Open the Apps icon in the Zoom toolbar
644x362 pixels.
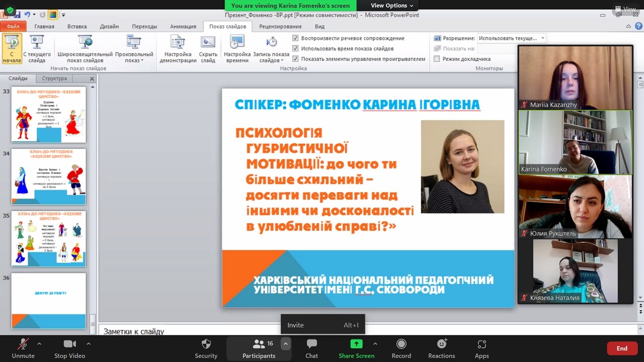point(481,344)
